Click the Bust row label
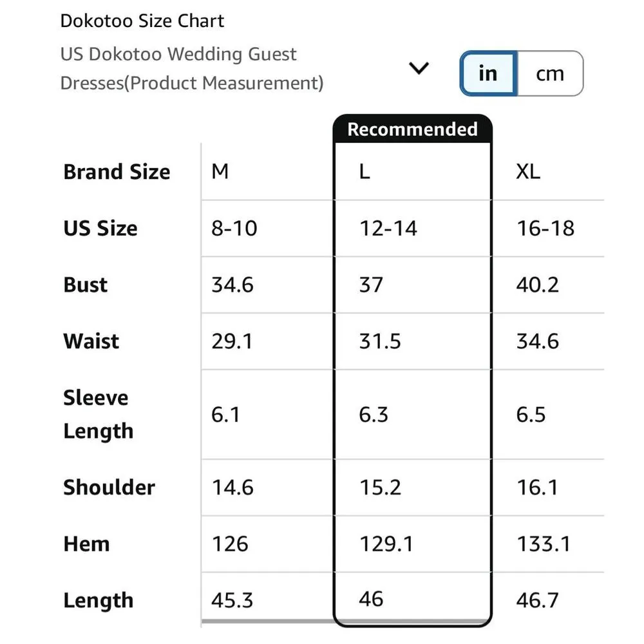Image resolution: width=644 pixels, height=644 pixels. (x=86, y=285)
